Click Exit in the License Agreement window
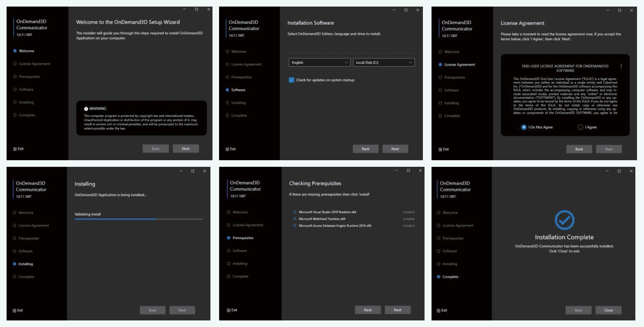Image resolution: width=644 pixels, height=327 pixels. click(x=443, y=150)
